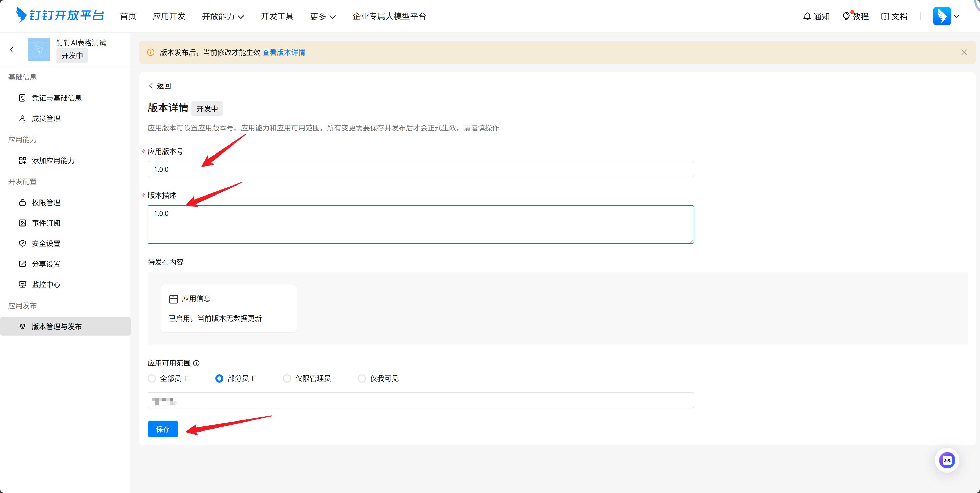Image resolution: width=980 pixels, height=493 pixels.
Task: Open the 查看版本详情 link
Action: coord(284,53)
